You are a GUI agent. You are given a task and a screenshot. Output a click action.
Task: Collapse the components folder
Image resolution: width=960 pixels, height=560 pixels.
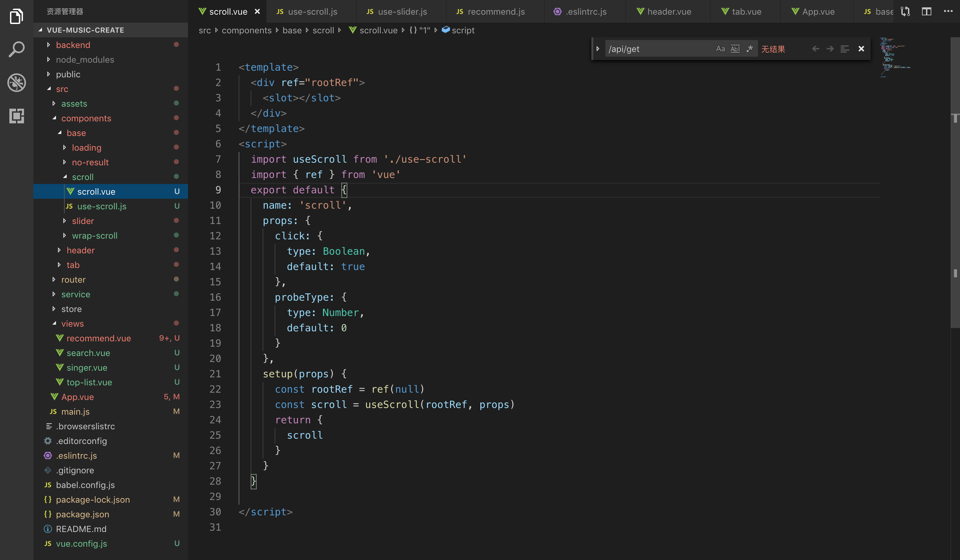coord(110,118)
